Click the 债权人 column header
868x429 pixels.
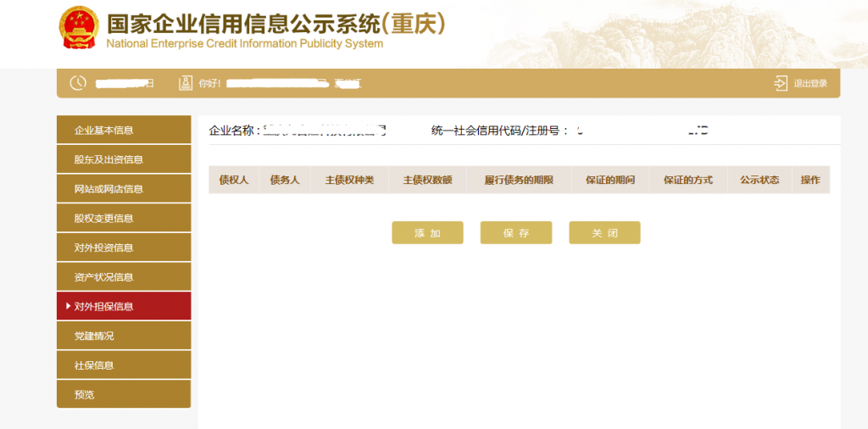coord(234,180)
